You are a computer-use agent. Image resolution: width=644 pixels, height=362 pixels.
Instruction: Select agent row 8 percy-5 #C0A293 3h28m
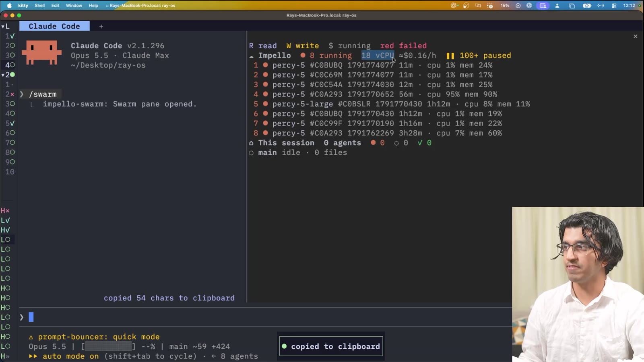(x=378, y=133)
